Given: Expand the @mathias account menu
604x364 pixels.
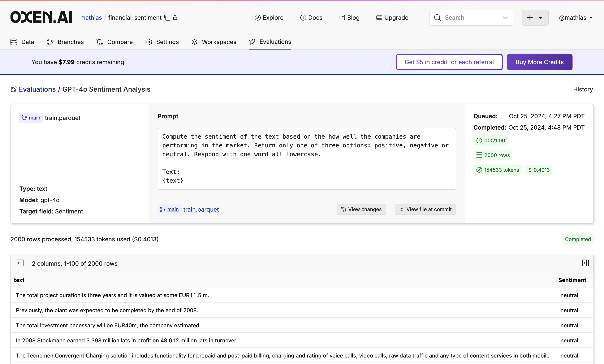Looking at the screenshot, I should [x=575, y=18].
